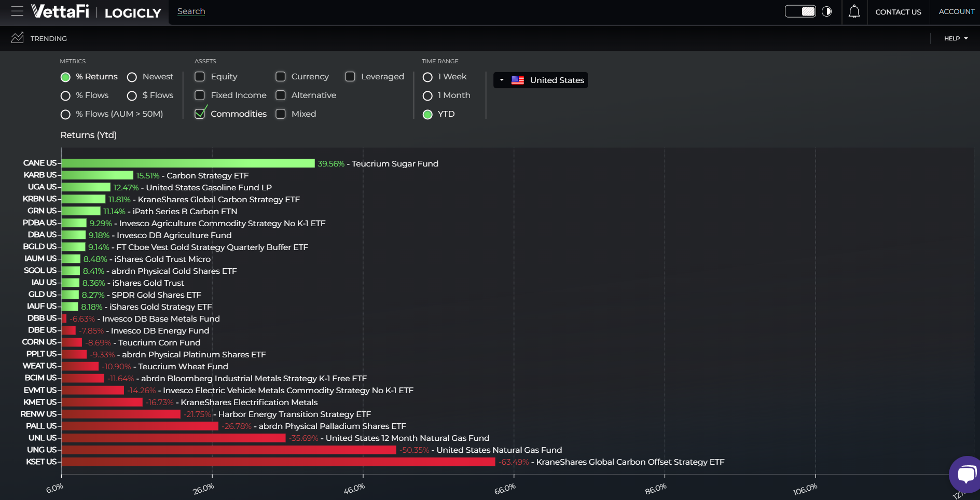Click the 39.56% Teucrium Sugar Fund label

(x=378, y=164)
